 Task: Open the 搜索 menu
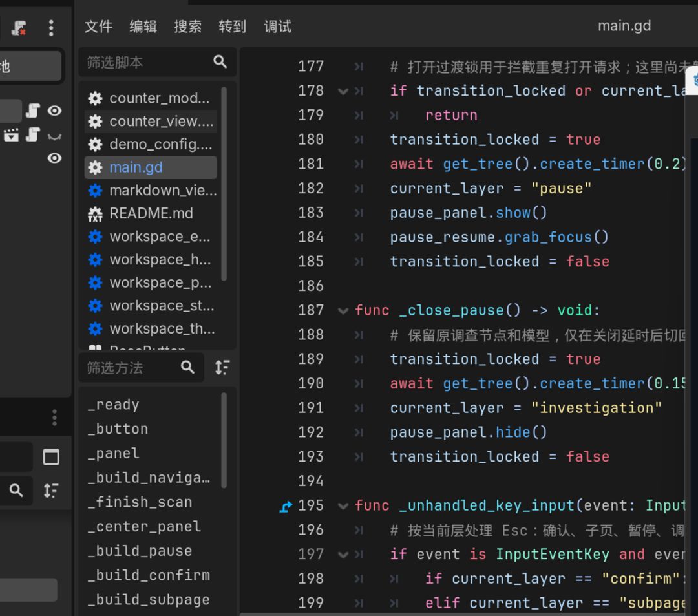click(x=187, y=27)
